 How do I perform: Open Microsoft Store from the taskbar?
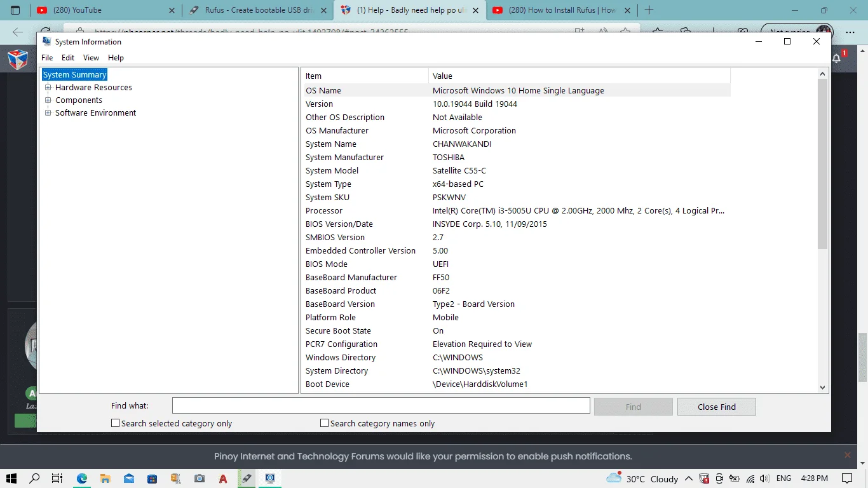[x=152, y=478]
